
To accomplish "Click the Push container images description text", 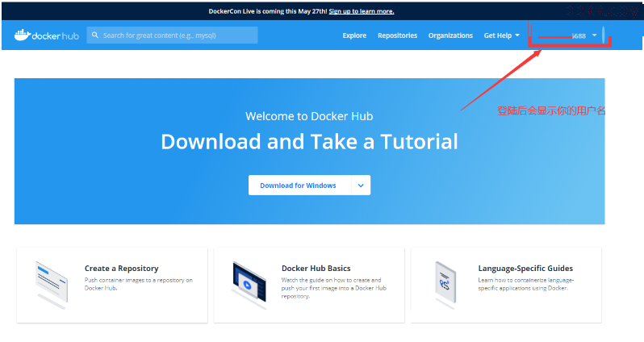I will click(139, 284).
